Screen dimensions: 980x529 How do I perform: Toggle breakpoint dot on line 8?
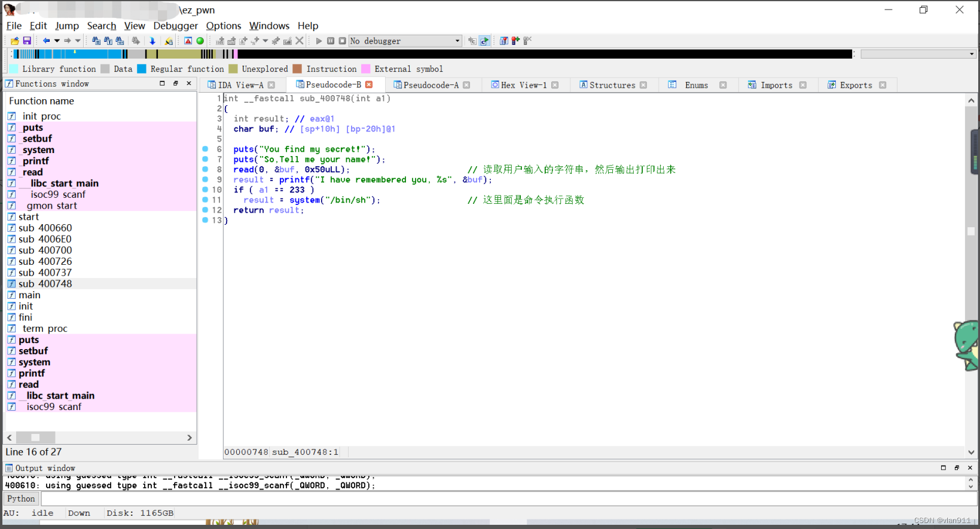(x=205, y=169)
